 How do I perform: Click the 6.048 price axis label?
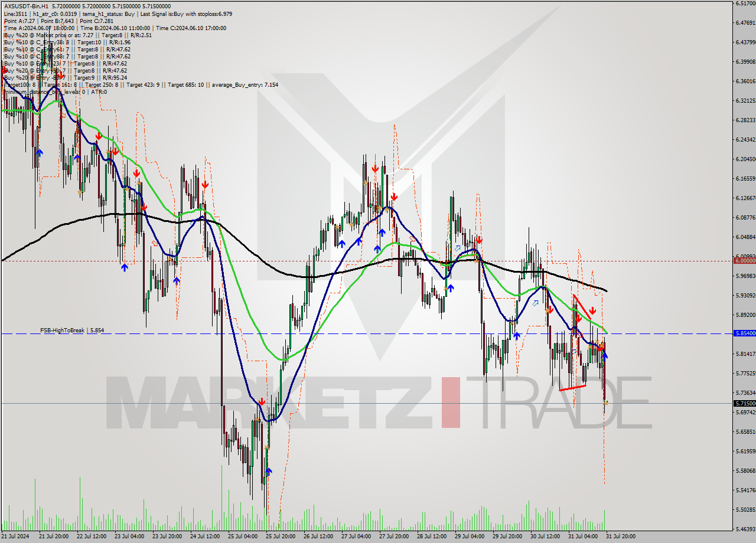(745, 237)
